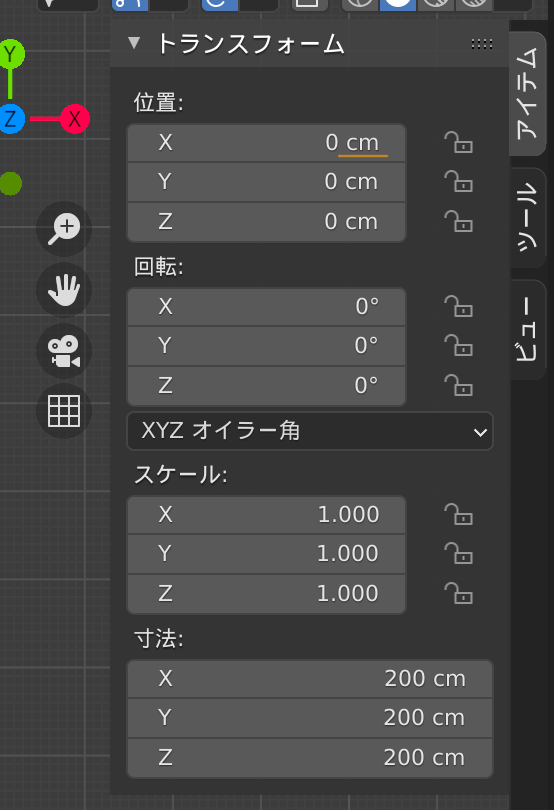Viewport: 554px width, 810px height.
Task: Lock the スケール Y axis
Action: coord(458,554)
